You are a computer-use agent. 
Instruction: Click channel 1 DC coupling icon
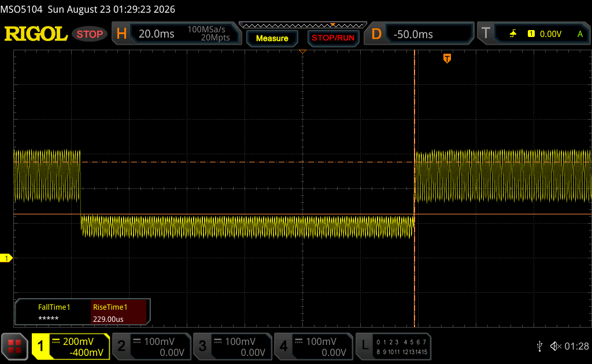click(x=56, y=341)
